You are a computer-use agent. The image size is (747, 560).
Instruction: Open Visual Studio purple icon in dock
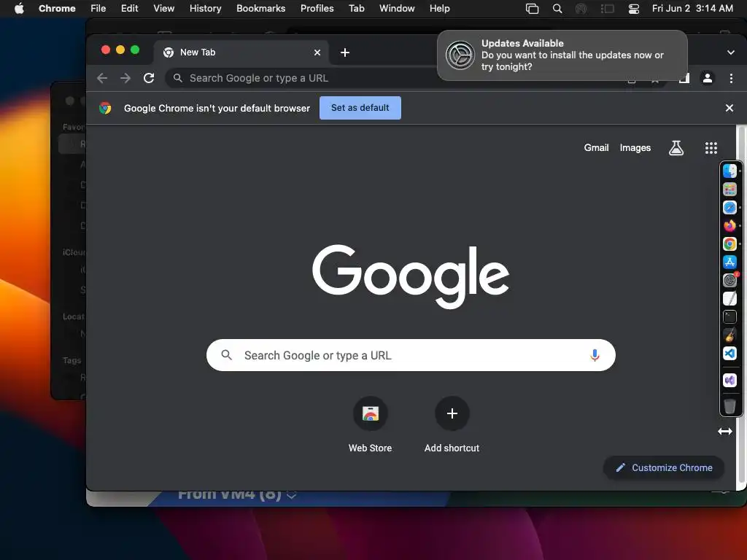(x=729, y=380)
